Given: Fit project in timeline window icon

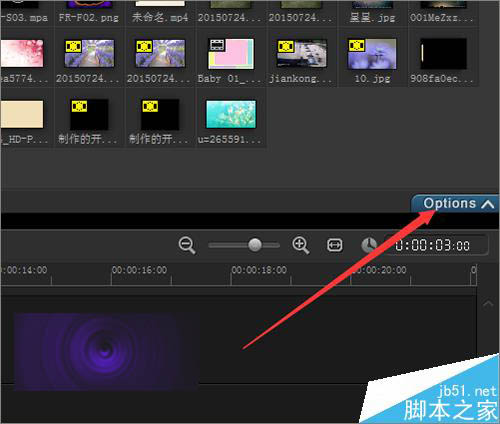Looking at the screenshot, I should click(x=334, y=245).
